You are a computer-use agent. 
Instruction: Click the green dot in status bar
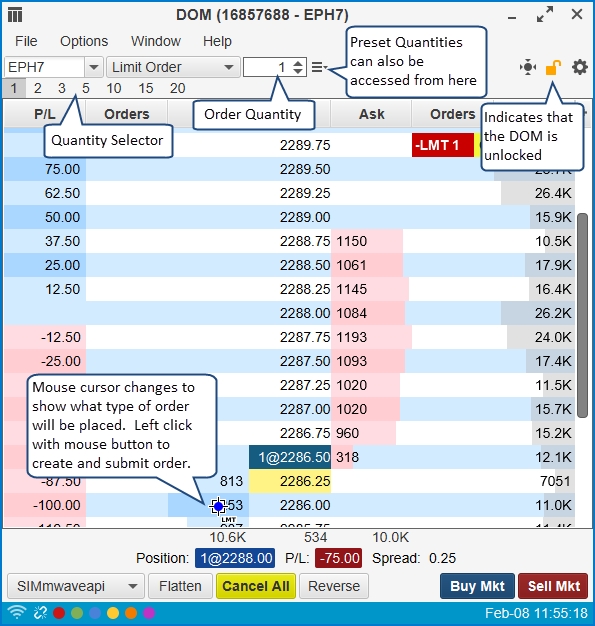point(77,613)
